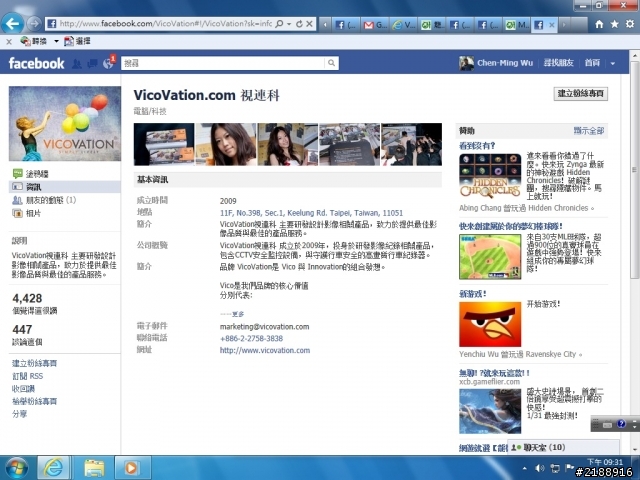Open File Explorer folder on taskbar
The image size is (640, 480).
(x=94, y=468)
